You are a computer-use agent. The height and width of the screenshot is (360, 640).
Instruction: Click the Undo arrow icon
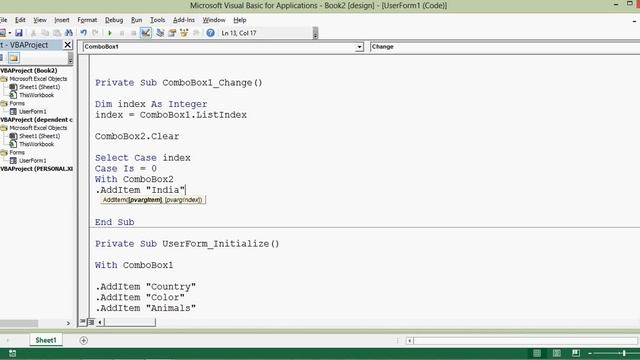click(x=84, y=33)
